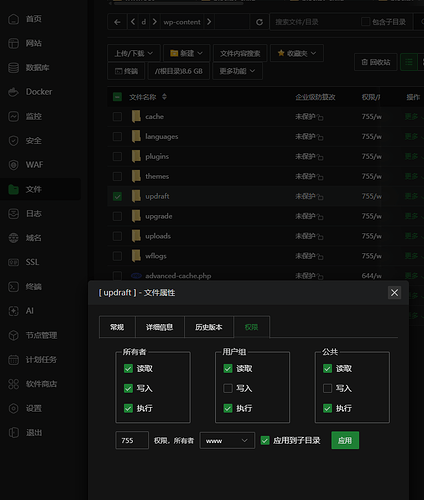Viewport: 424px width, 500px height.
Task: Click the 退出 logout icon
Action: click(x=13, y=433)
